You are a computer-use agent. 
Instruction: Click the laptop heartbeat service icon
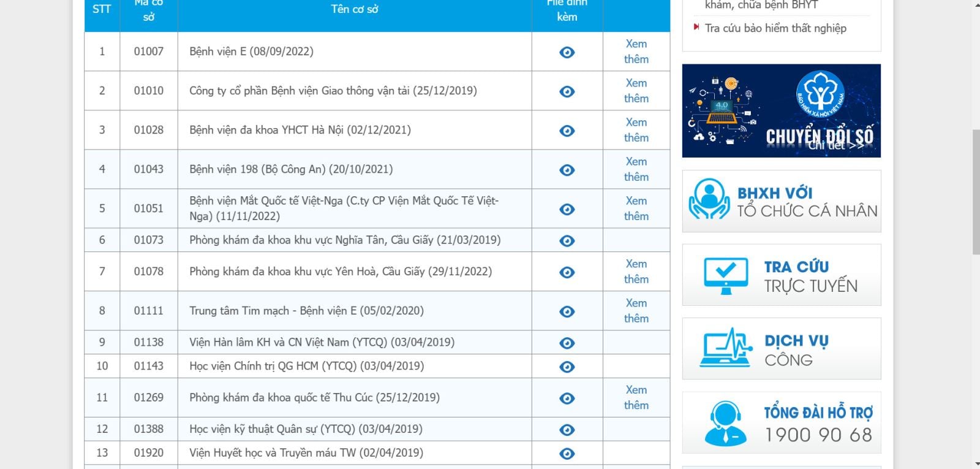(x=726, y=348)
